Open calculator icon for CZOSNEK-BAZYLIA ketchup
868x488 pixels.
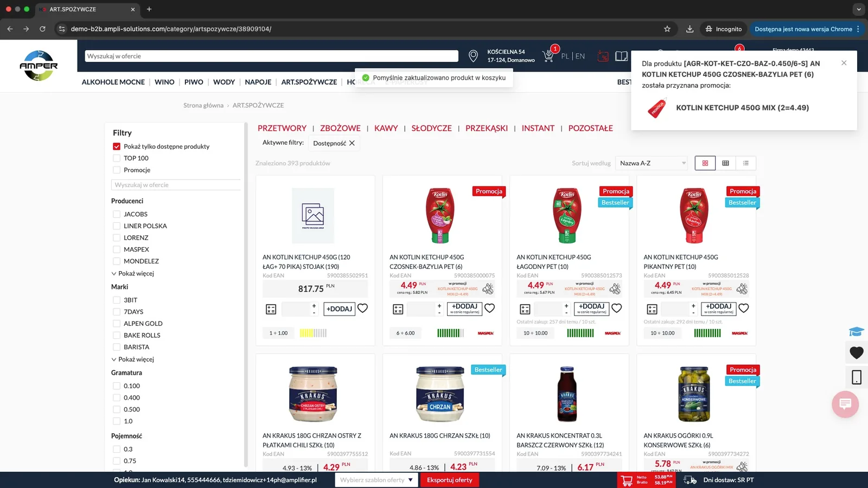(x=398, y=309)
